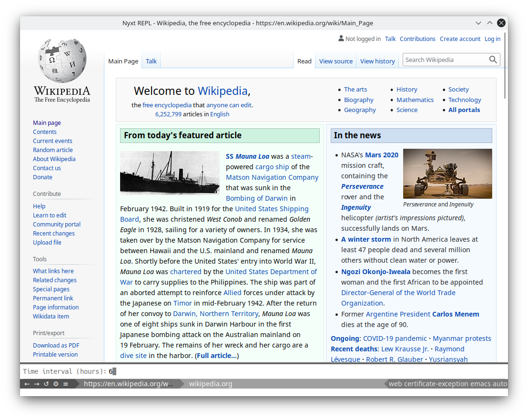Open the Wikidata item link
Viewport: 528px width, 420px height.
point(51,317)
